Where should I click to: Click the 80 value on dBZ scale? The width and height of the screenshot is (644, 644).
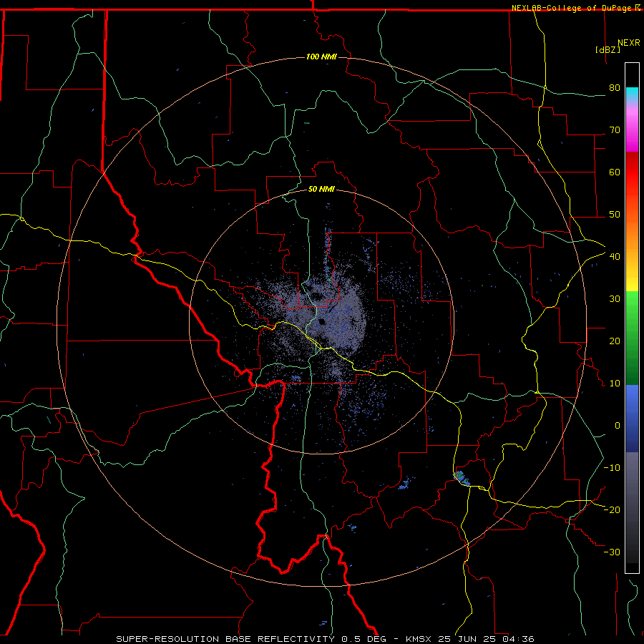click(x=615, y=87)
